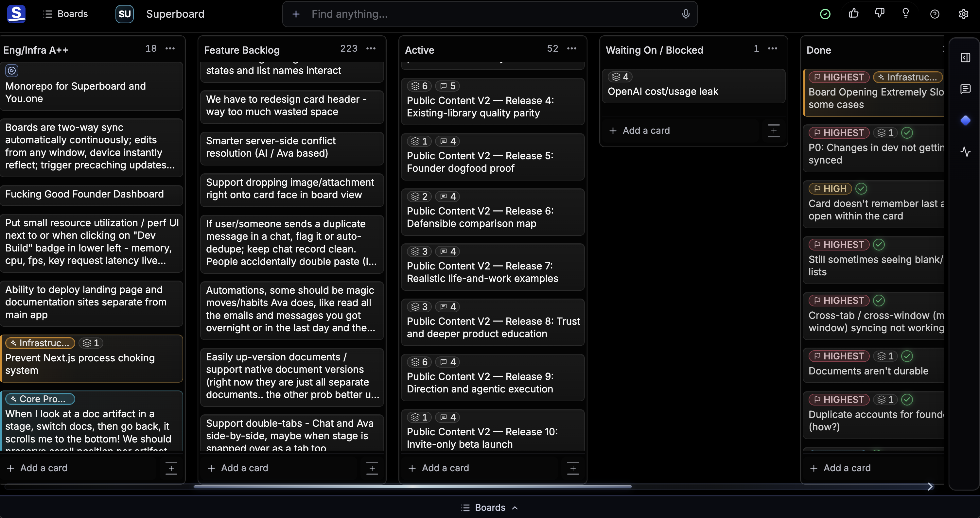The width and height of the screenshot is (980, 518).
Task: Click the scroll-right arrow on board
Action: [930, 486]
